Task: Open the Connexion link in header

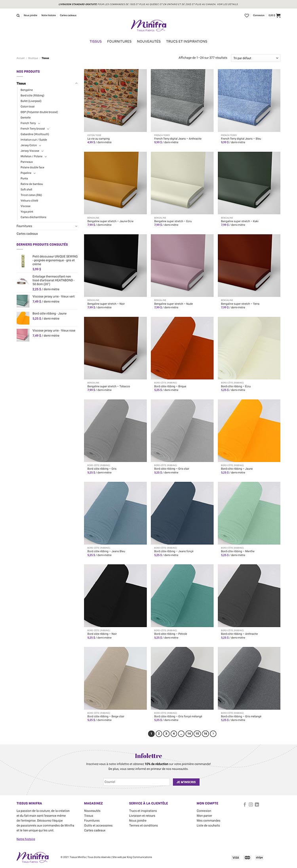Action: [x=259, y=15]
